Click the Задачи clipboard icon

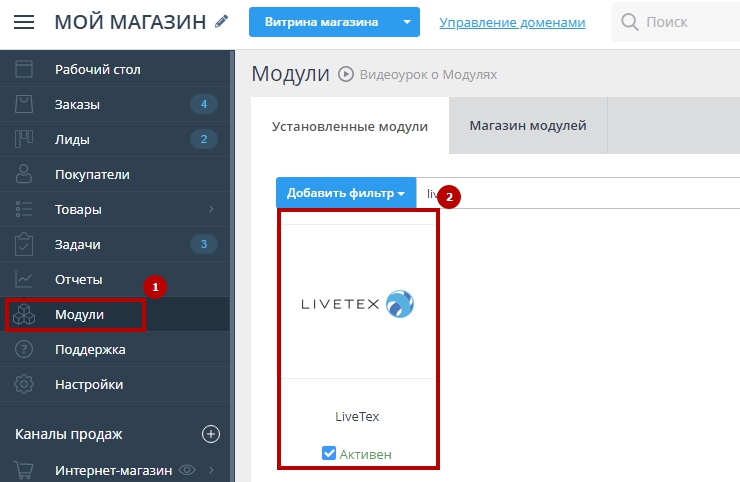tap(24, 244)
